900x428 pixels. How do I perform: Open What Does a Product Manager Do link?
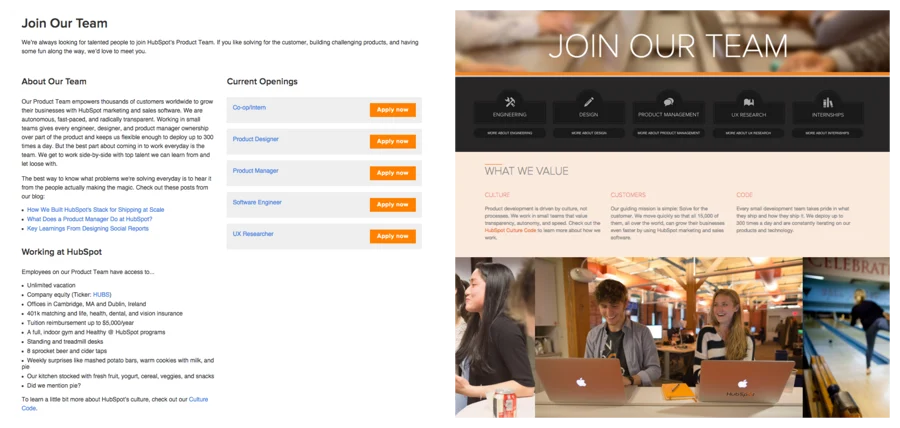click(90, 219)
